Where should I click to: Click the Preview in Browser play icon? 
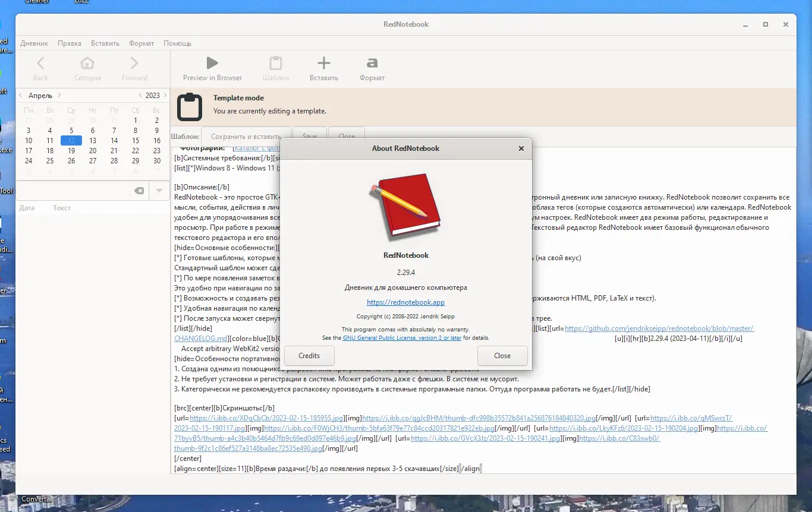click(212, 63)
